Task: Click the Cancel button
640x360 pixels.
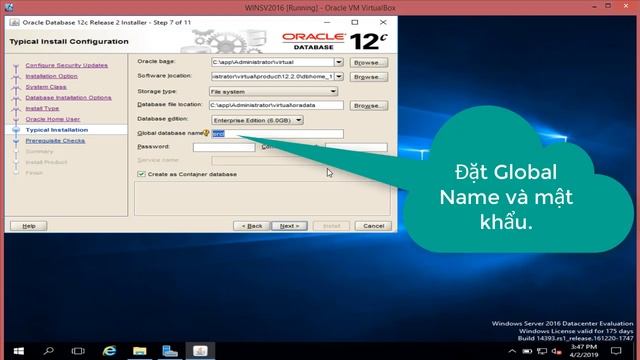Action: click(x=373, y=226)
